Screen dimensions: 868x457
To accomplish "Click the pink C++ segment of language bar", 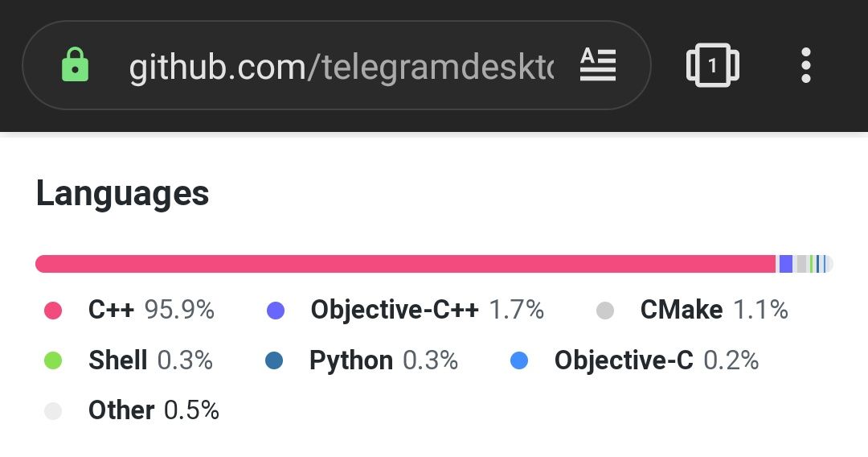I will [x=406, y=264].
